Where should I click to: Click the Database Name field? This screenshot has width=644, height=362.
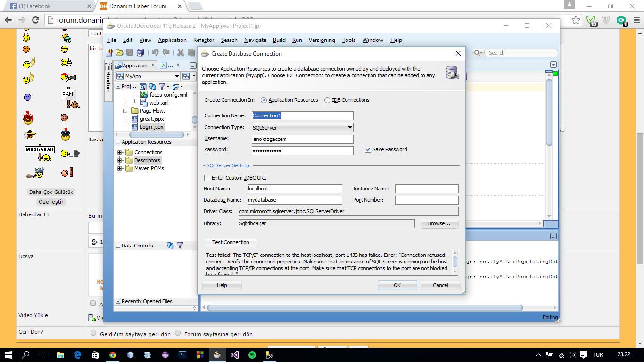point(295,200)
